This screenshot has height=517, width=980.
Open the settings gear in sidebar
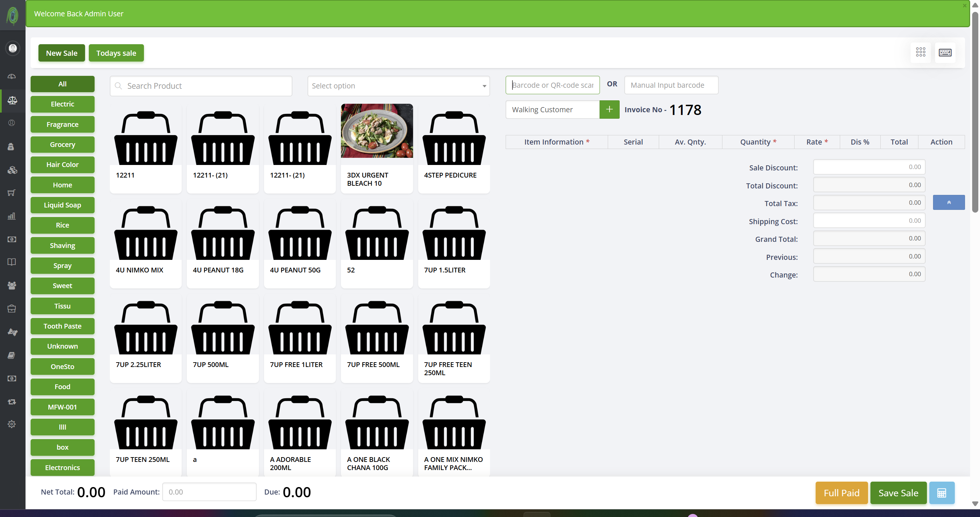12,424
